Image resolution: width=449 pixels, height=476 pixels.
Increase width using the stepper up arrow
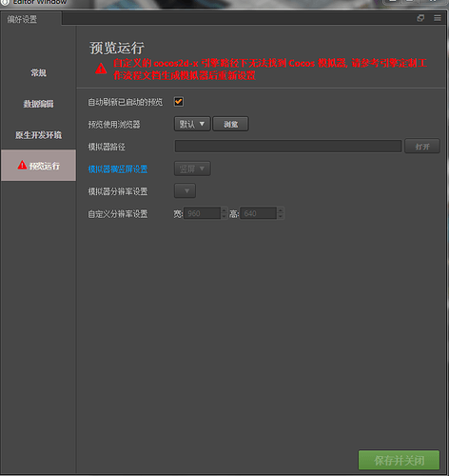click(x=224, y=210)
